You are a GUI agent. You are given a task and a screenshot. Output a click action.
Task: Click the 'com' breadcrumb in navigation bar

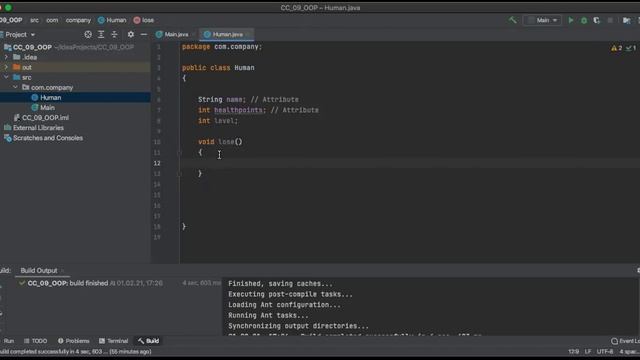pyautogui.click(x=52, y=20)
